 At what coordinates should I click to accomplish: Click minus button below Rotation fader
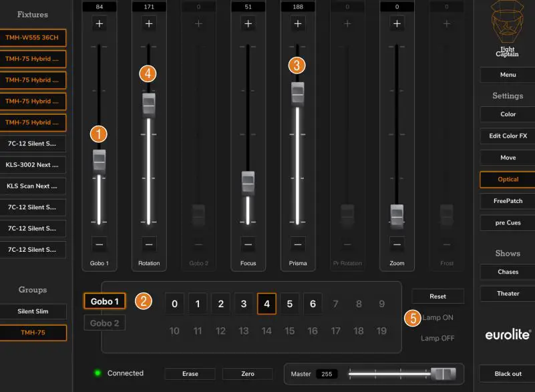149,244
